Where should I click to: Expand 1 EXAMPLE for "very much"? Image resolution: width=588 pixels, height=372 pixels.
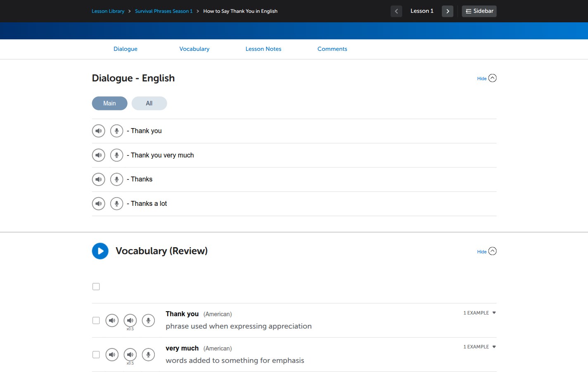click(x=479, y=347)
